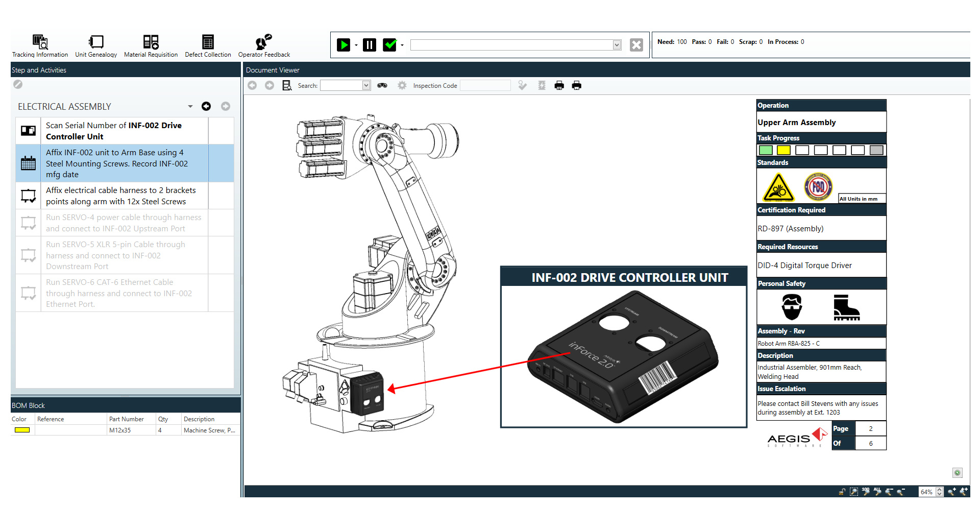The image size is (980, 531).
Task: Open the Complete button dropdown arrow
Action: tap(402, 45)
